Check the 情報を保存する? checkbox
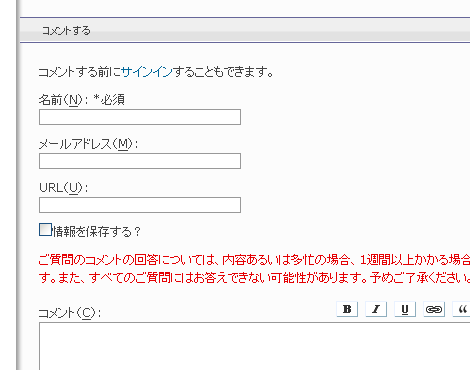Image resolution: width=470 pixels, height=370 pixels. point(45,230)
